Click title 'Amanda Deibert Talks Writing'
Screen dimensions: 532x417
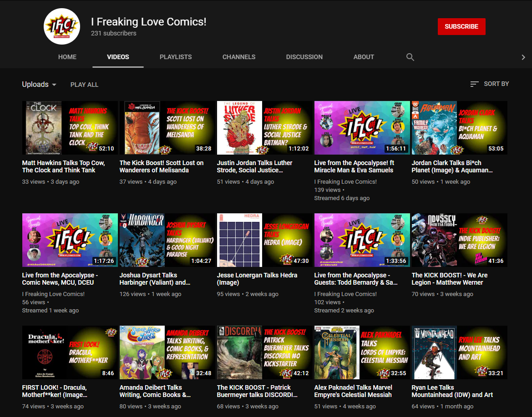155,391
